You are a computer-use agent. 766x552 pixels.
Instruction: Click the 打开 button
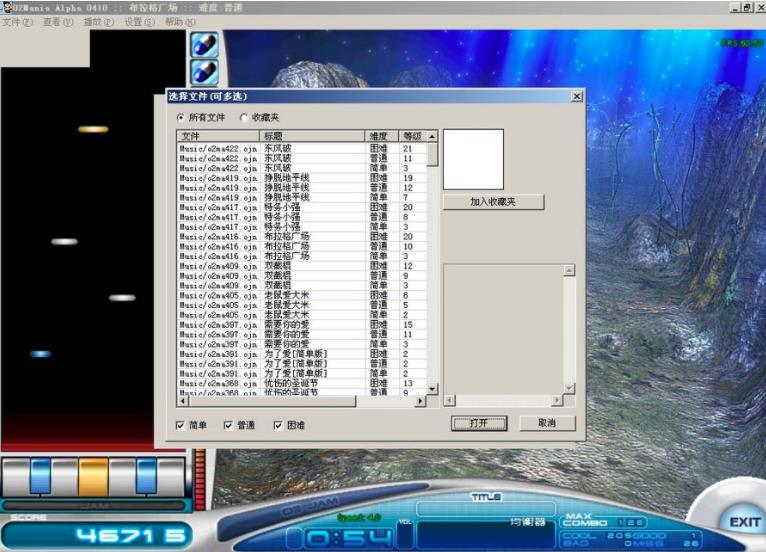tap(479, 423)
